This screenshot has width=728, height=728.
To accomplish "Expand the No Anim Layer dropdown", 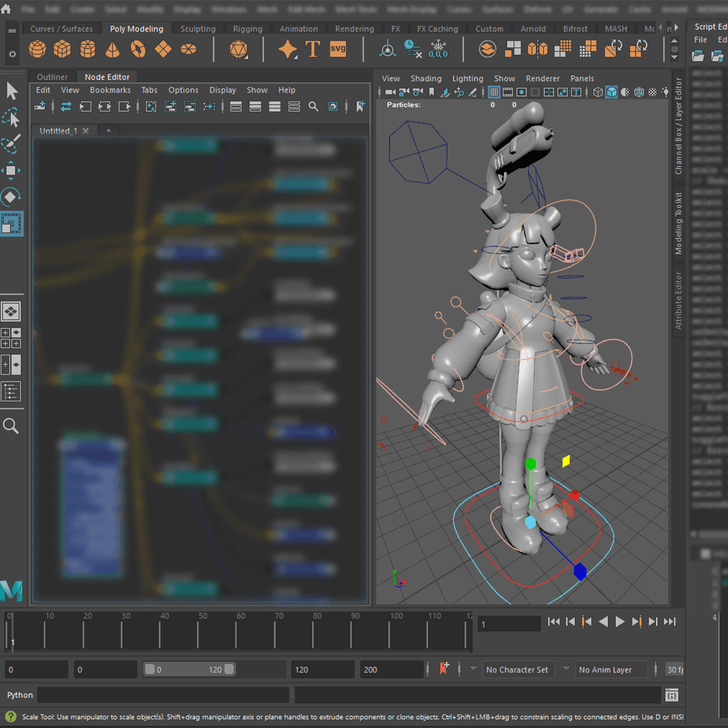I will tap(605, 669).
